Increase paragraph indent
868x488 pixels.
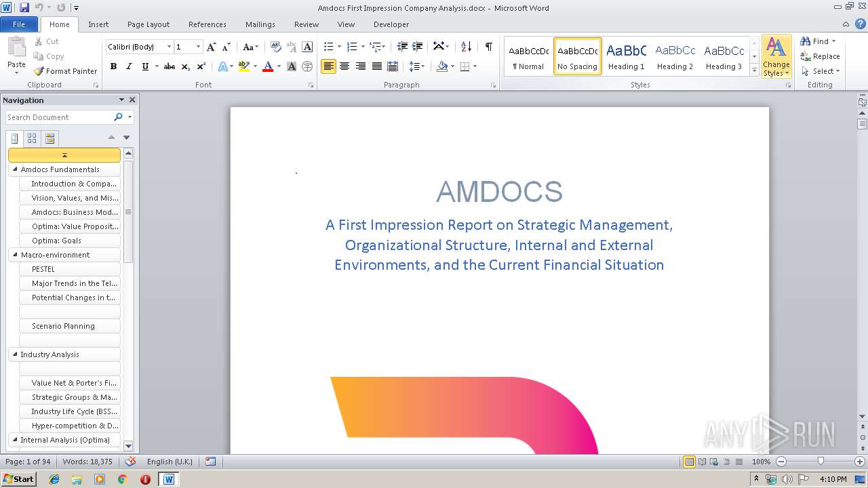pos(418,47)
